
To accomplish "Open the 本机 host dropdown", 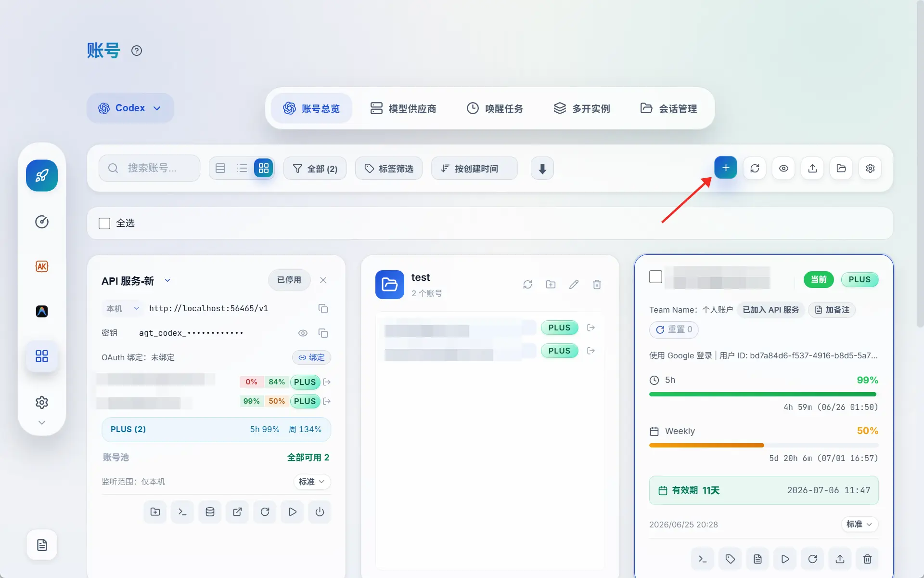I will click(x=123, y=308).
